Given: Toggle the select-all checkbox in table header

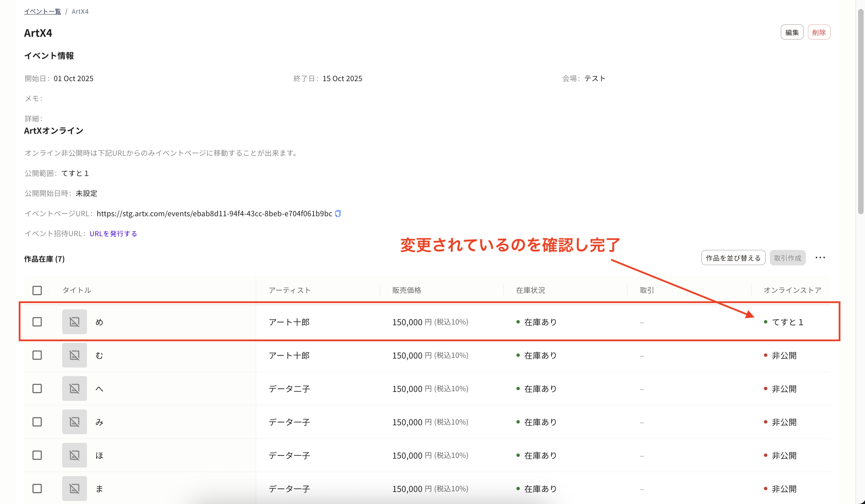Looking at the screenshot, I should (x=37, y=290).
